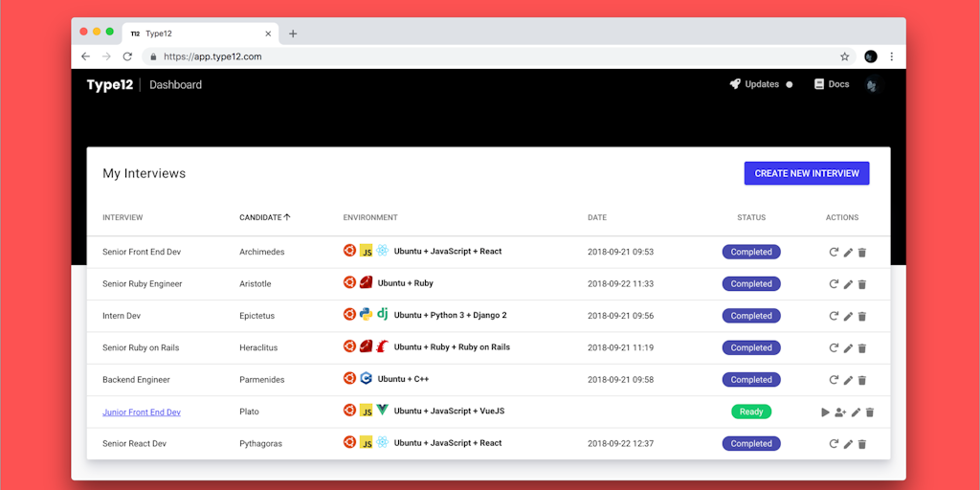Click the Status column header
980x490 pixels.
(x=751, y=217)
